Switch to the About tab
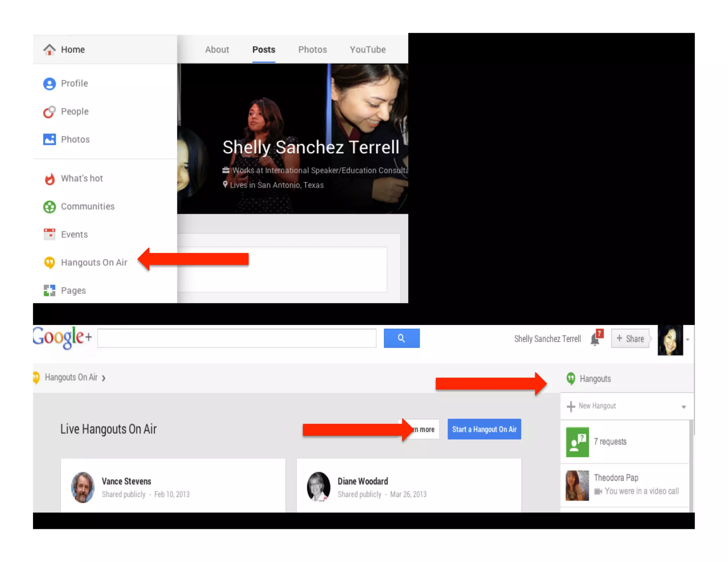Viewport: 728px width, 562px height. pyautogui.click(x=217, y=50)
